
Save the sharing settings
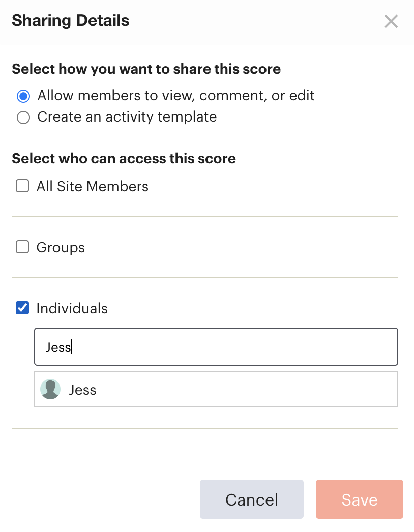(x=360, y=499)
